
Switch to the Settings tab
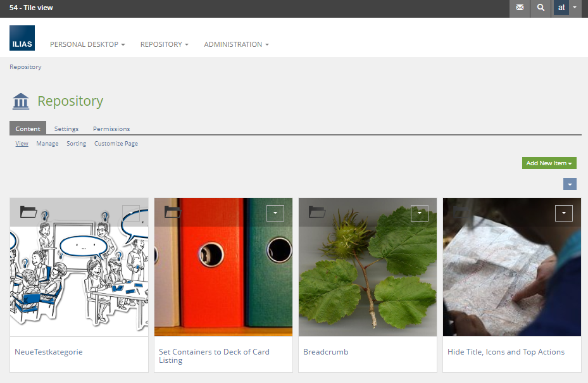66,129
